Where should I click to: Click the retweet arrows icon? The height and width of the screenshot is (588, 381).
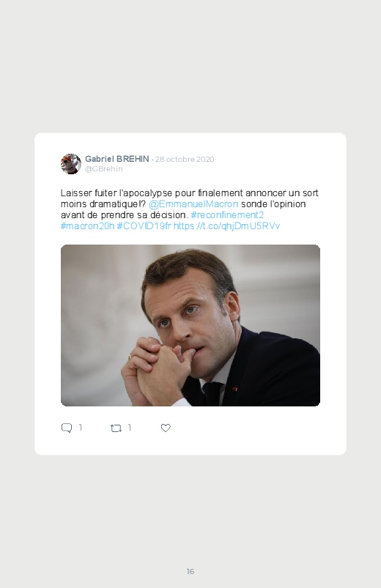[x=116, y=428]
